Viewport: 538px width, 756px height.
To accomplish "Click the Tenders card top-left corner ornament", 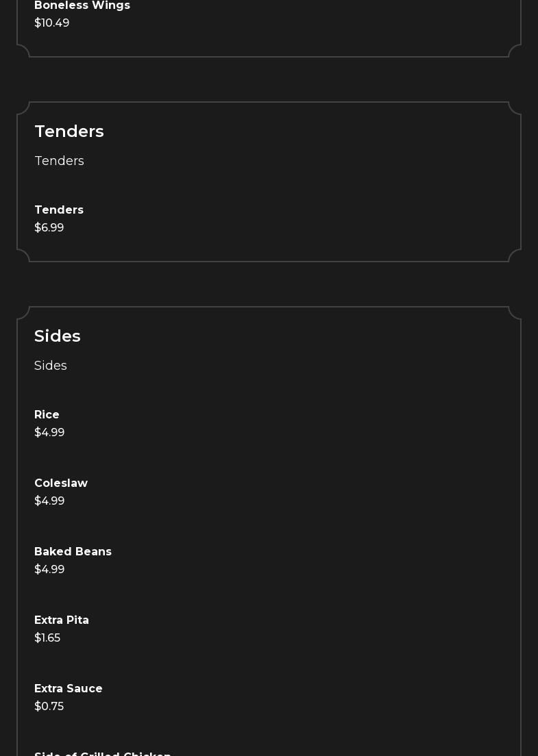I will pos(23,108).
